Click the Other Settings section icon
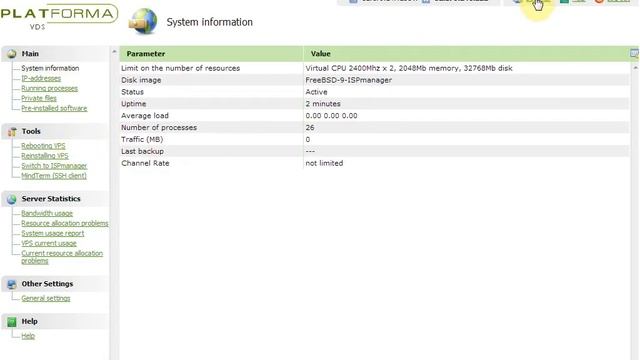This screenshot has height=360, width=640. point(11,284)
